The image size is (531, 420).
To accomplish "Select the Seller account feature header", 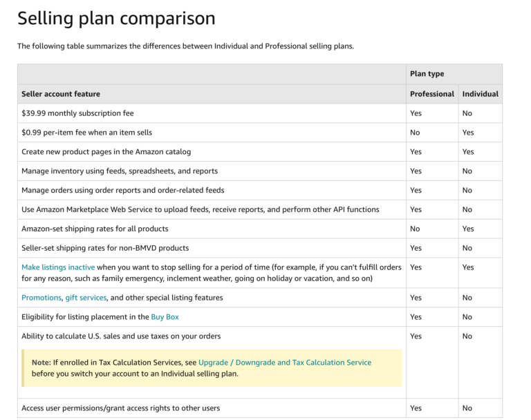I will tap(61, 94).
